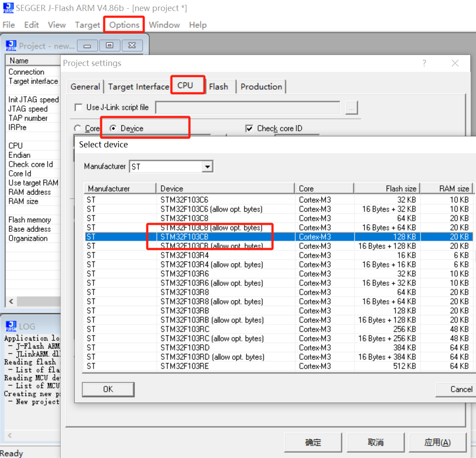
Task: Open the Window menu
Action: (x=164, y=25)
